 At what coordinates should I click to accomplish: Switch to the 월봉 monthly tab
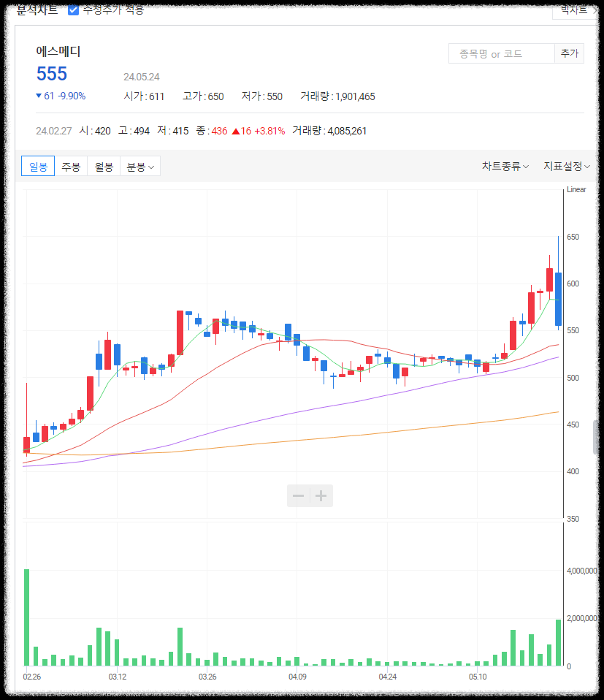point(104,167)
